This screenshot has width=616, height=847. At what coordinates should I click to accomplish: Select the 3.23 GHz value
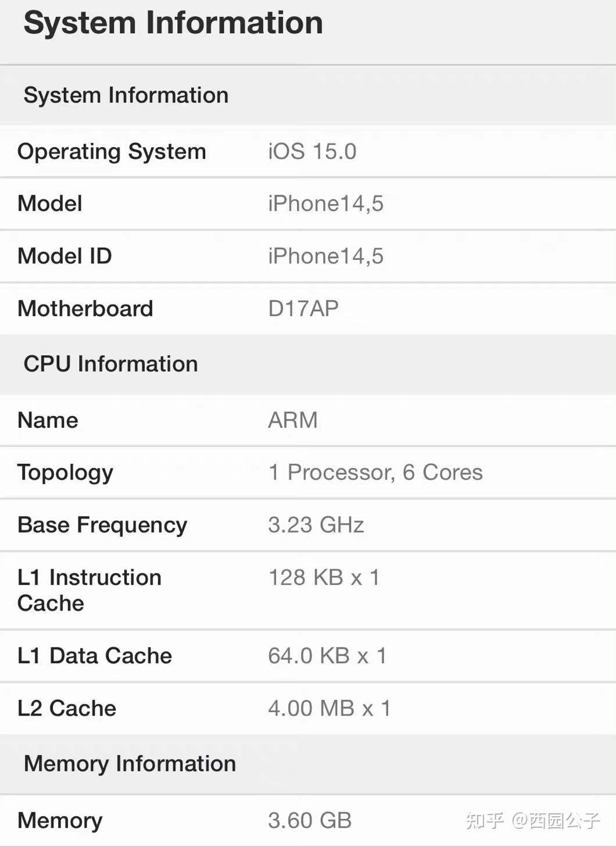tap(316, 525)
